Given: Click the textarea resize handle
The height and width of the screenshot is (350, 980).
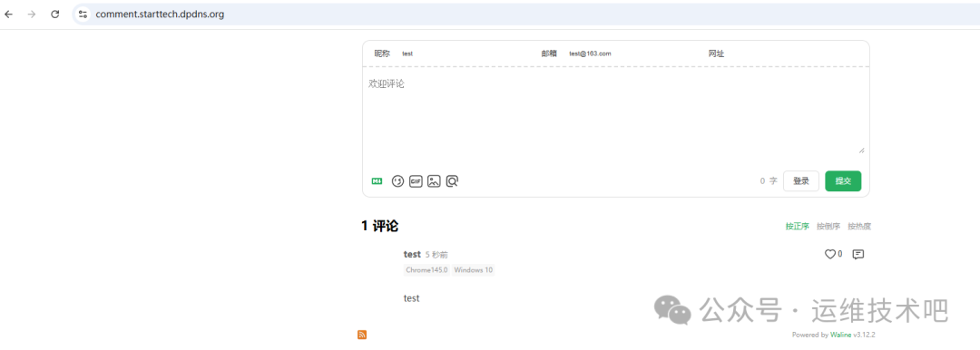Looking at the screenshot, I should (x=861, y=150).
